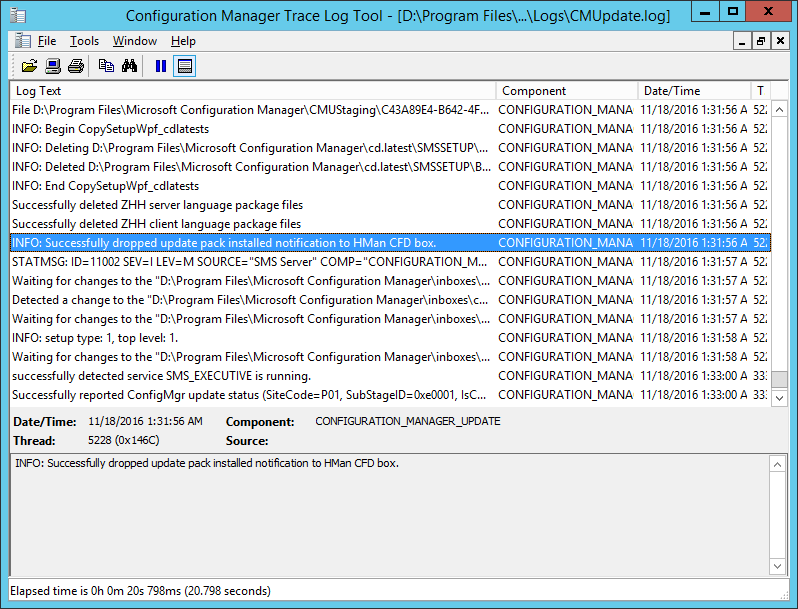Open the File menu
The width and height of the screenshot is (798, 609).
[47, 41]
